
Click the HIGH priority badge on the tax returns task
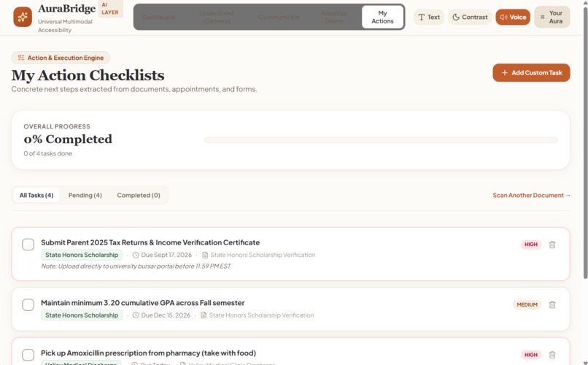coord(530,245)
